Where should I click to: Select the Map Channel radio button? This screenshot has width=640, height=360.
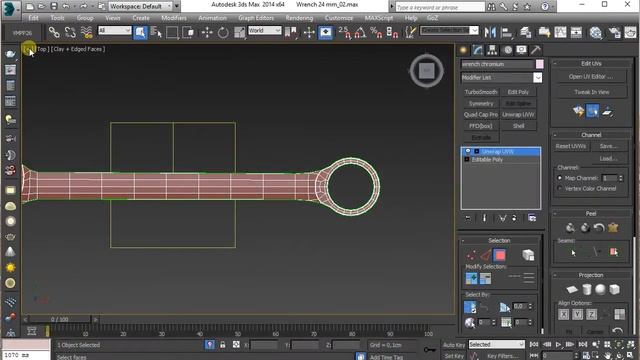[x=560, y=178]
